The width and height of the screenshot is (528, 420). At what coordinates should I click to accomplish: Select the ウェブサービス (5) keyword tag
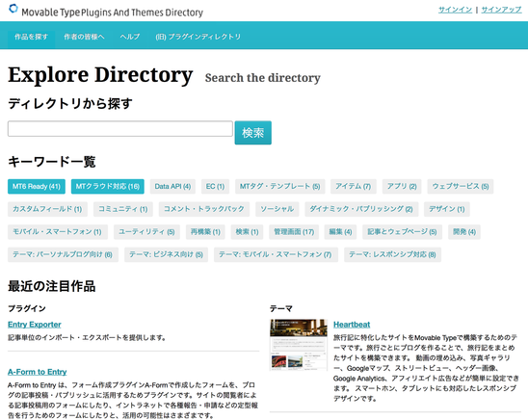pyautogui.click(x=461, y=187)
